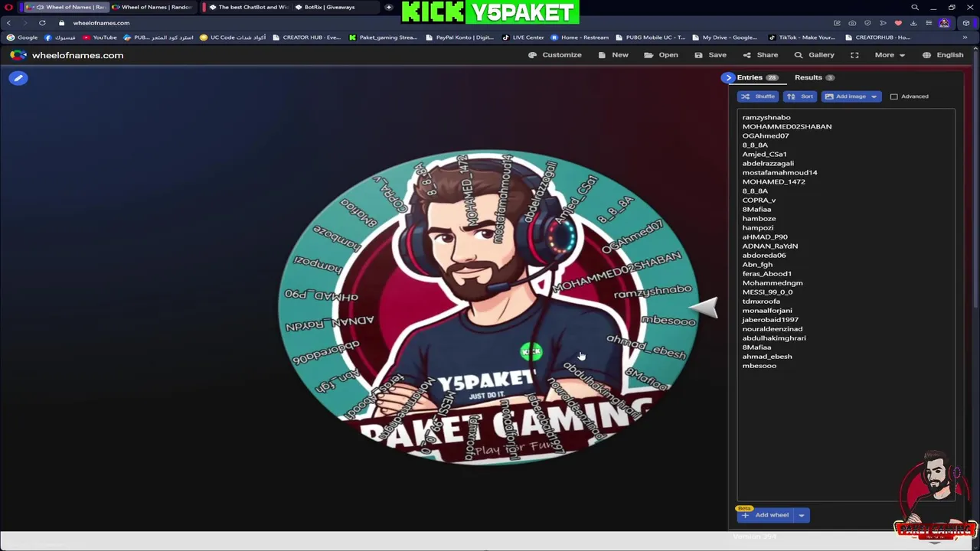Click entry ADNAN_RaYdN in the list
This screenshot has width=980, height=551.
(x=770, y=246)
